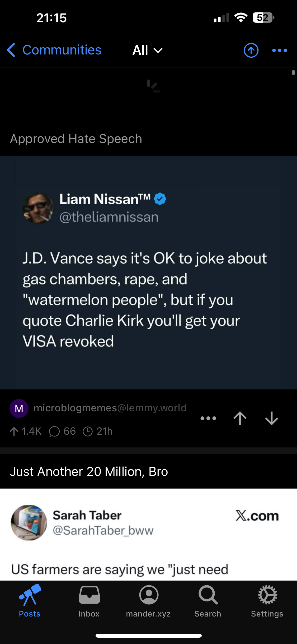The height and width of the screenshot is (644, 297).
Task: View the 66 comments on post
Action: coord(63,431)
